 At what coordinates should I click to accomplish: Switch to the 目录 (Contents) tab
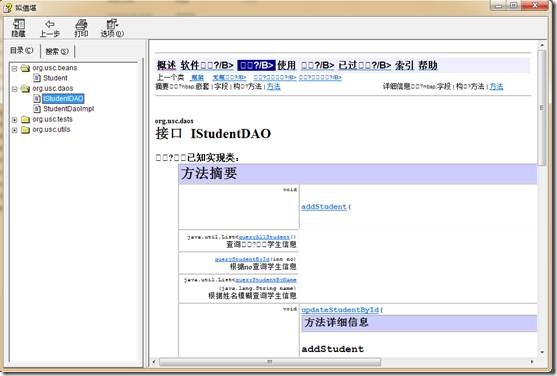click(x=22, y=50)
